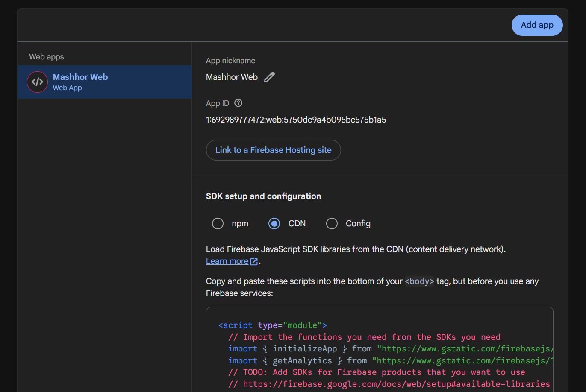Click the available-libraries docs URL comment
The height and width of the screenshot is (392, 586).
pyautogui.click(x=389, y=384)
